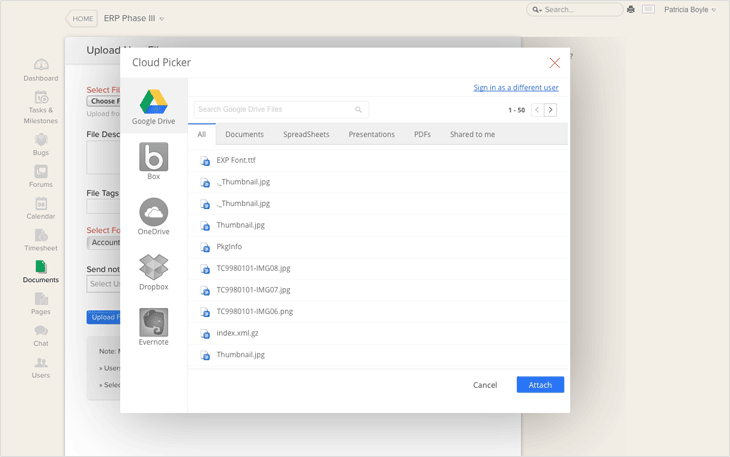This screenshot has width=730, height=457.
Task: Open Patricia Boyle user menu
Action: [690, 10]
